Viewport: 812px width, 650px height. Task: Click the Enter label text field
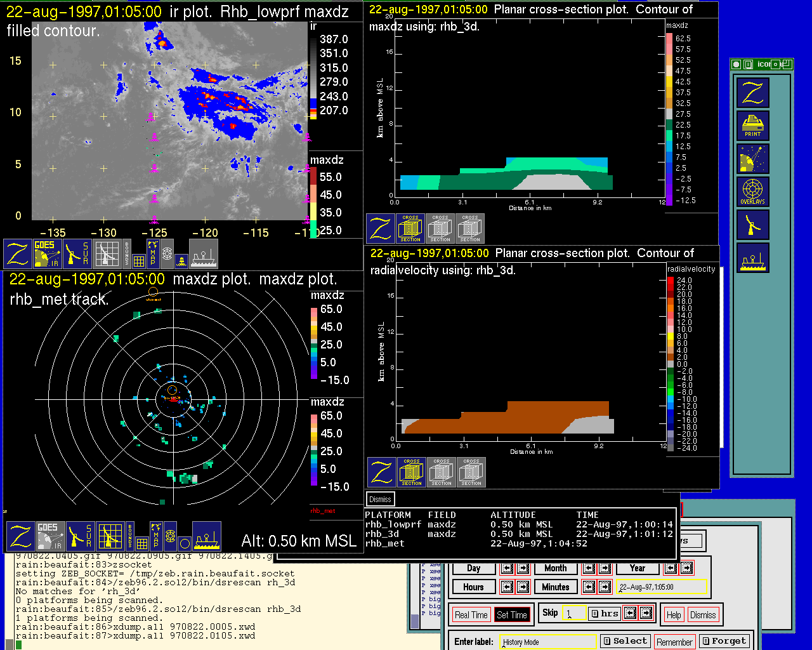click(548, 642)
